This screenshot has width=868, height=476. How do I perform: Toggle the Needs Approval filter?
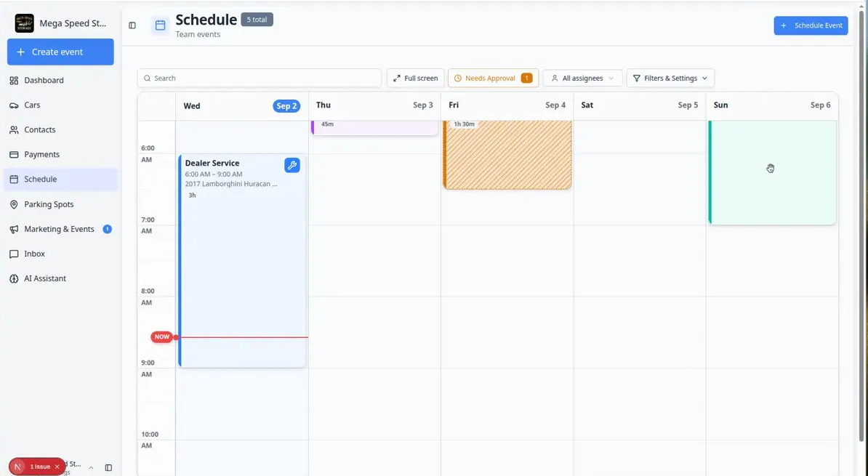[493, 78]
